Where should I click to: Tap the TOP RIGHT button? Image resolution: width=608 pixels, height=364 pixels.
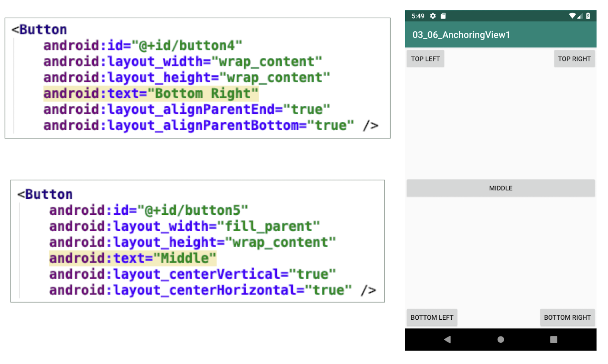pos(574,59)
